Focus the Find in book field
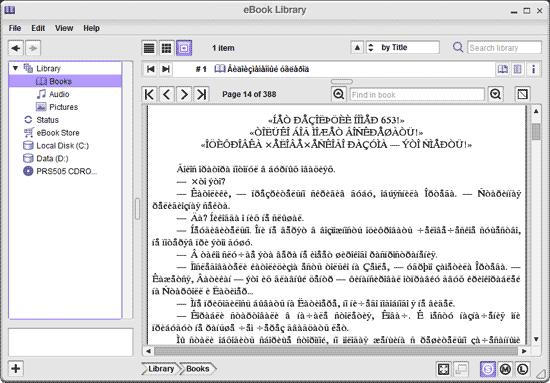Screen dimensions: 550x383 click(x=417, y=94)
